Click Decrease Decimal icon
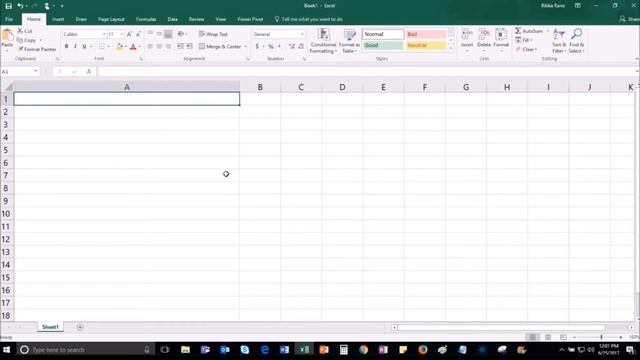 (301, 47)
